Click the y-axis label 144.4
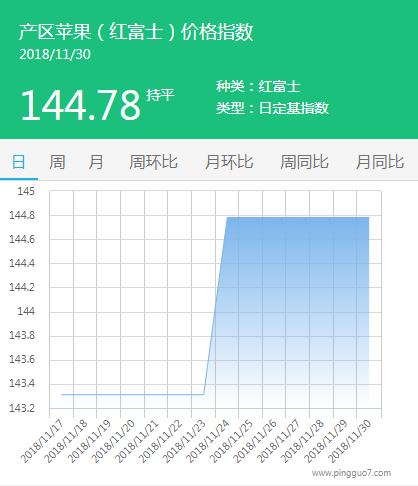The height and width of the screenshot is (486, 418). pos(22,263)
